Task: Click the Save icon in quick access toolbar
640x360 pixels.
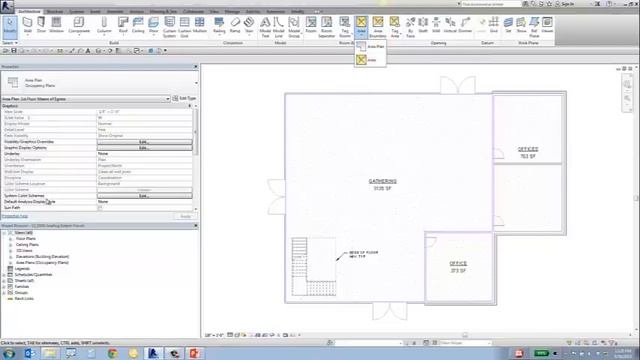Action: coord(14,51)
